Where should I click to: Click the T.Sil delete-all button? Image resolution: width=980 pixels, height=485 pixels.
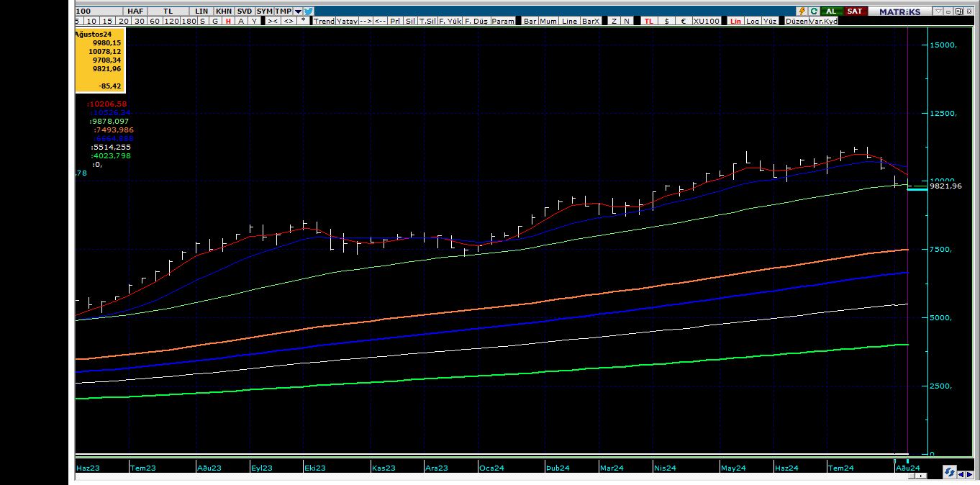pyautogui.click(x=427, y=22)
